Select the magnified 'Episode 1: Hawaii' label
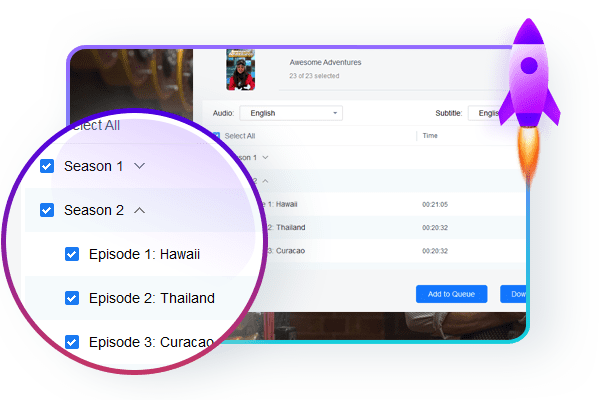The width and height of the screenshot is (600, 400). coord(144,254)
